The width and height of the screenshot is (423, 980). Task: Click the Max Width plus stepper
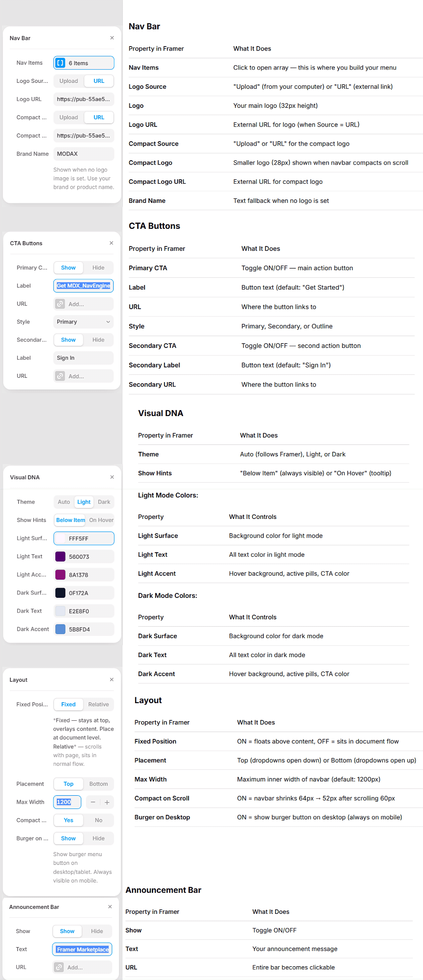tap(107, 802)
